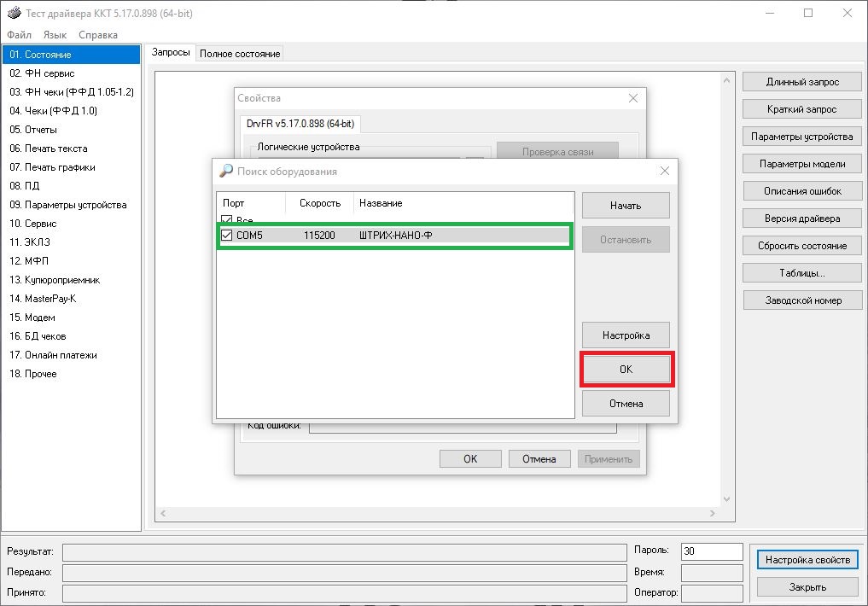Click the printer app icon in title bar

(12, 14)
